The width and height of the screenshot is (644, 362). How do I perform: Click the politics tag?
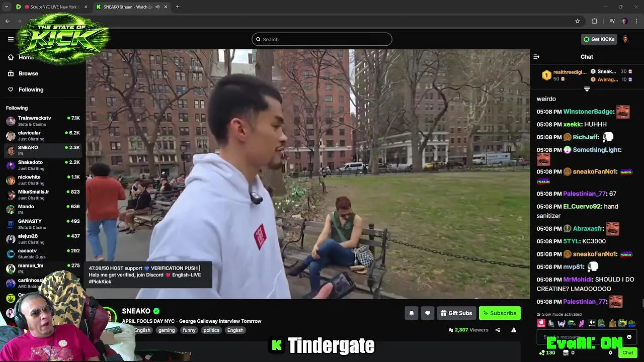(x=211, y=330)
